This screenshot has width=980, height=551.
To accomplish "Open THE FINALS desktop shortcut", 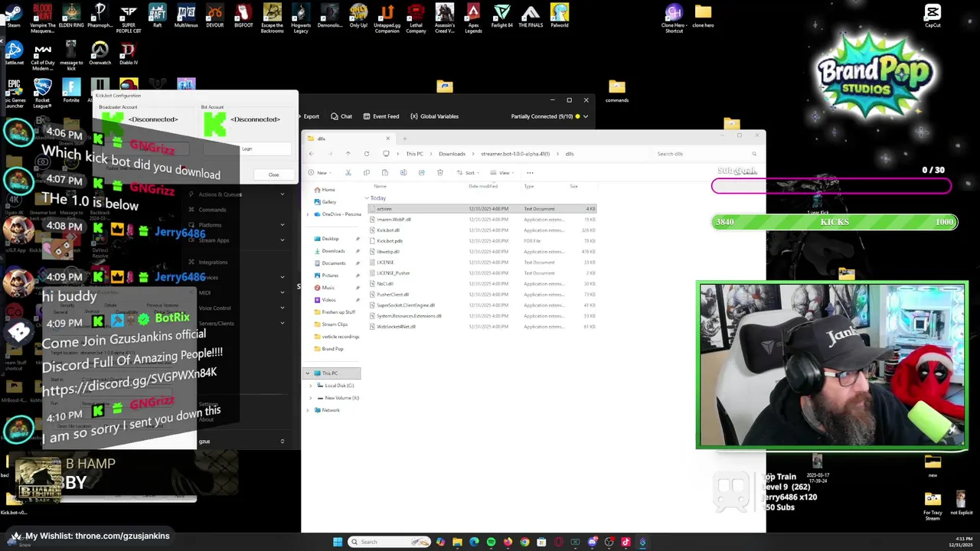I will click(531, 16).
